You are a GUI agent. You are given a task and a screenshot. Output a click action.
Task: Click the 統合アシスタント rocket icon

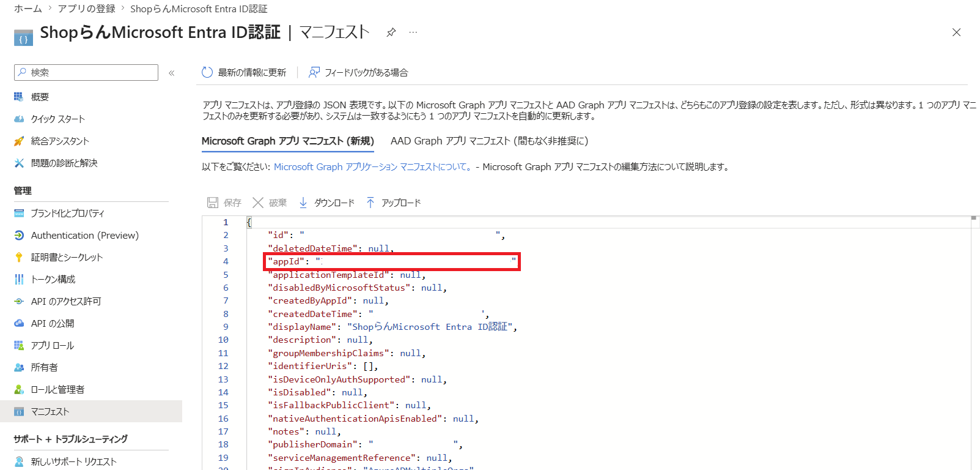[19, 141]
